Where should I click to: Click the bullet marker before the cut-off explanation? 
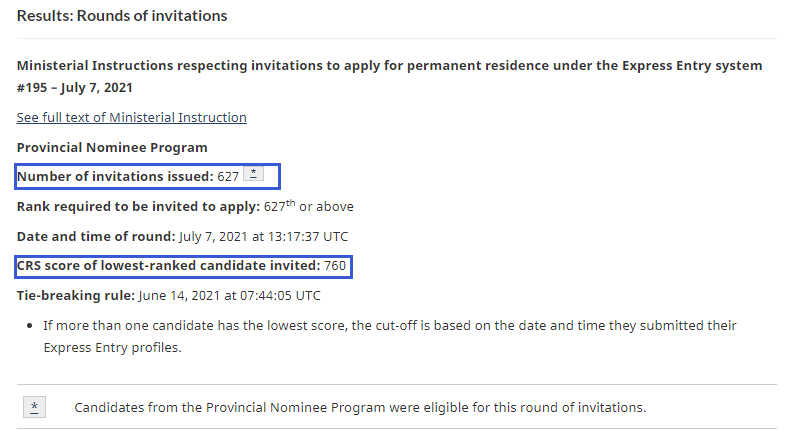pyautogui.click(x=30, y=326)
